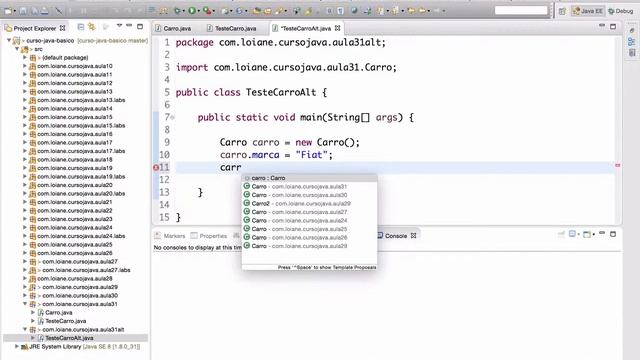This screenshot has width=640, height=360.
Task: Minimize the Project Explorer view
Action: click(x=129, y=26)
